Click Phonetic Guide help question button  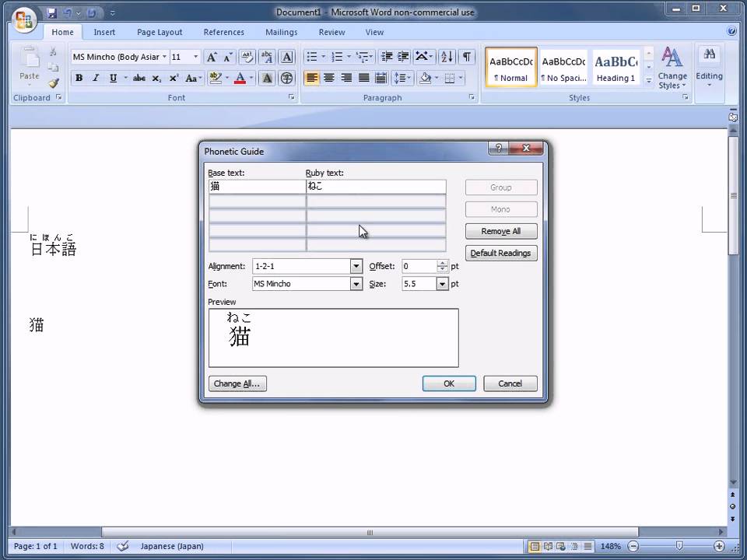(498, 148)
